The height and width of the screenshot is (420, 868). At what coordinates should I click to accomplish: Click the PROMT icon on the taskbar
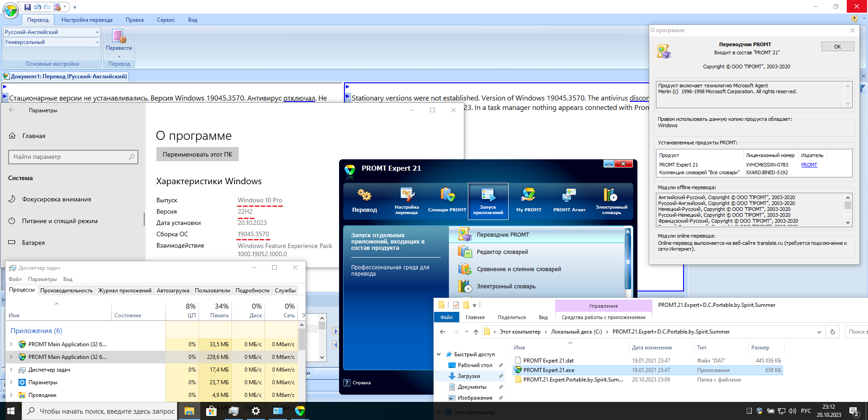[300, 411]
